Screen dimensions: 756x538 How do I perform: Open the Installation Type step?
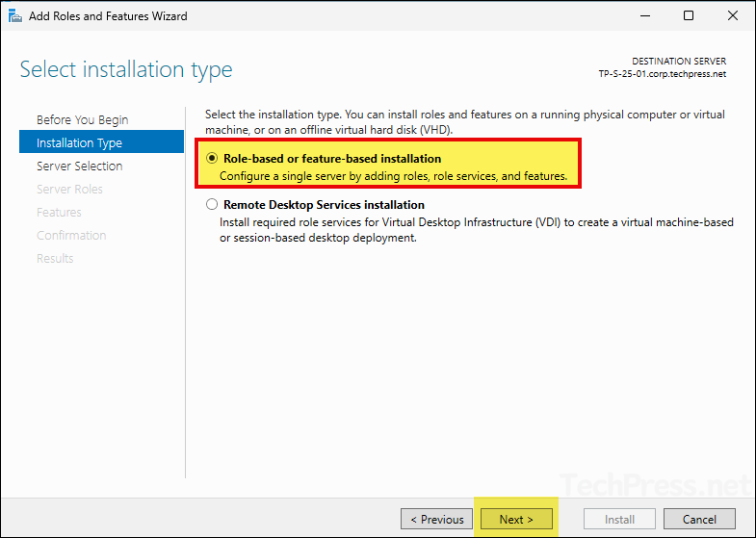[x=79, y=142]
